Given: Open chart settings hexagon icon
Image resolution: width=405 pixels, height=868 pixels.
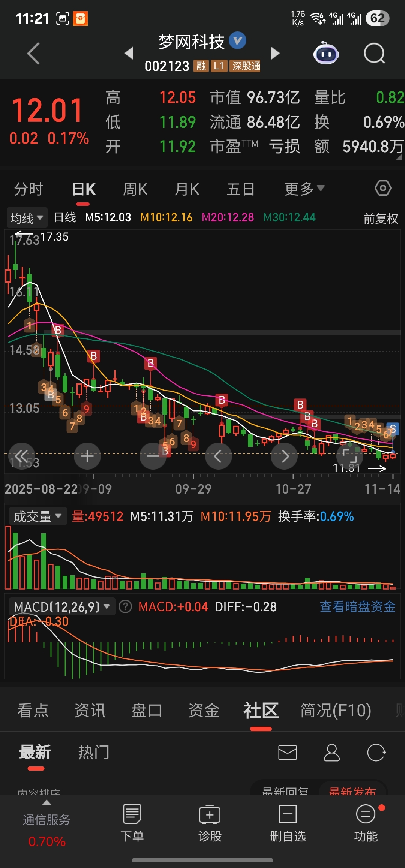Looking at the screenshot, I should click(383, 188).
